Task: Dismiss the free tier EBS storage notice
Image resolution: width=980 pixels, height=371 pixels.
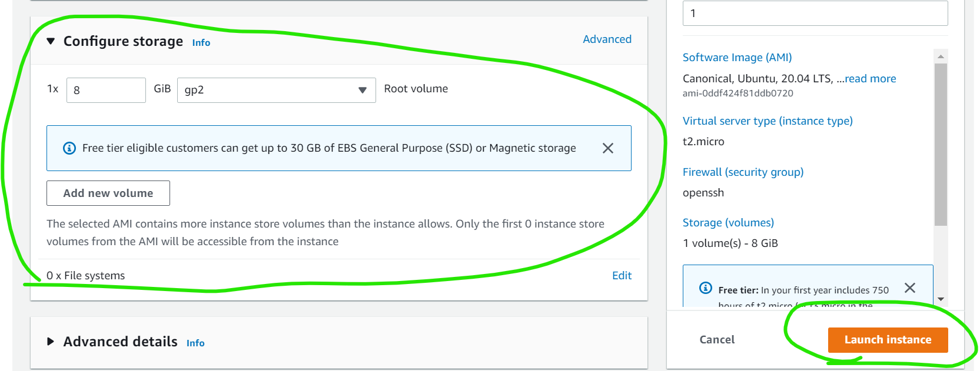Action: pos(608,148)
